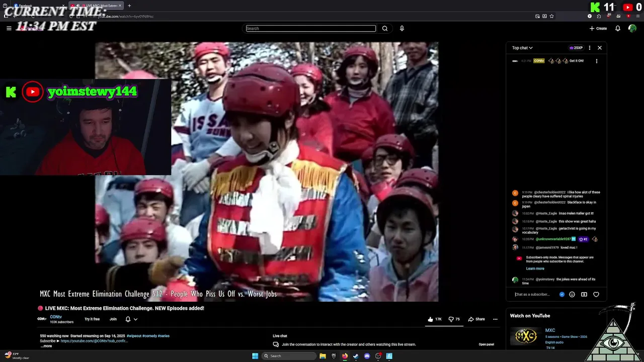Click the Join button

pos(113,319)
